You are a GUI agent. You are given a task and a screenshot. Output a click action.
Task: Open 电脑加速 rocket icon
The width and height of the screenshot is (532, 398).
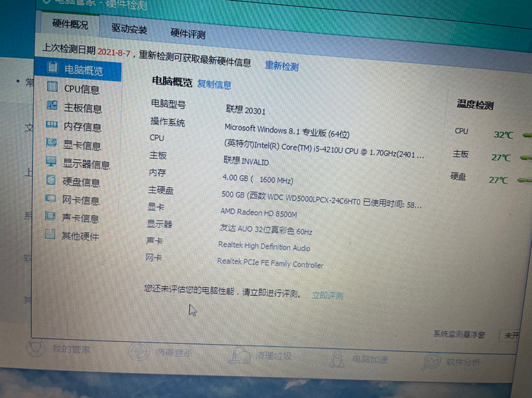(x=337, y=358)
